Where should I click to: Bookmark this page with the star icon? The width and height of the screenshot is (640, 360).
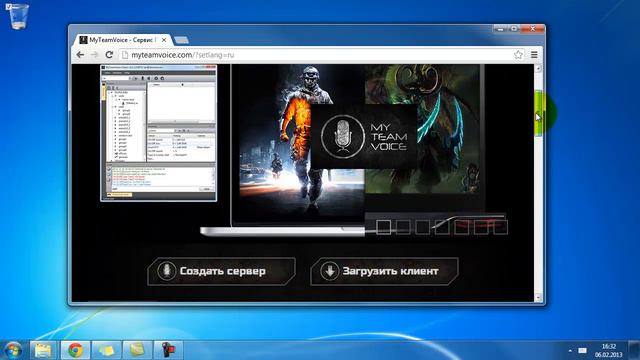click(x=518, y=55)
